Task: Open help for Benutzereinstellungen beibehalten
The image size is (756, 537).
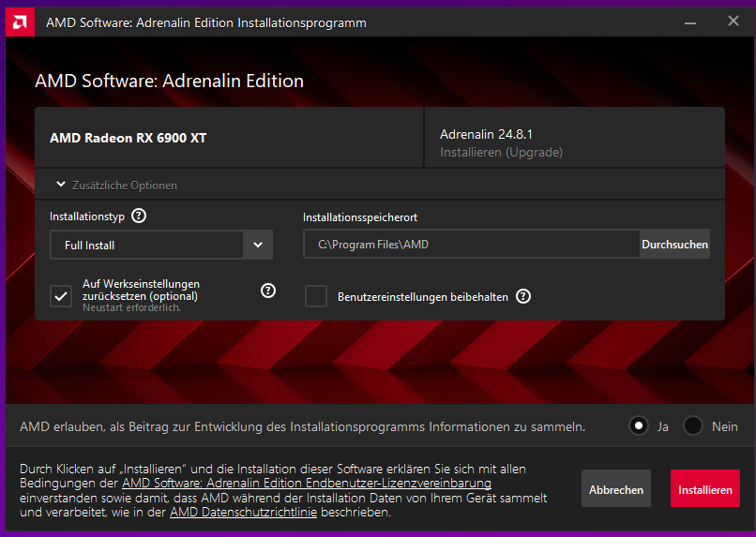Action: 523,296
